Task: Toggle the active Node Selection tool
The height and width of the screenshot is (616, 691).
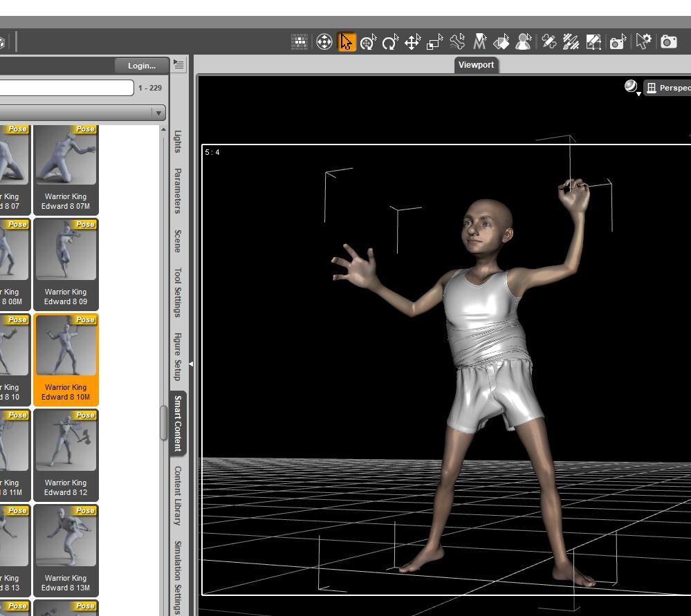Action: (x=346, y=42)
